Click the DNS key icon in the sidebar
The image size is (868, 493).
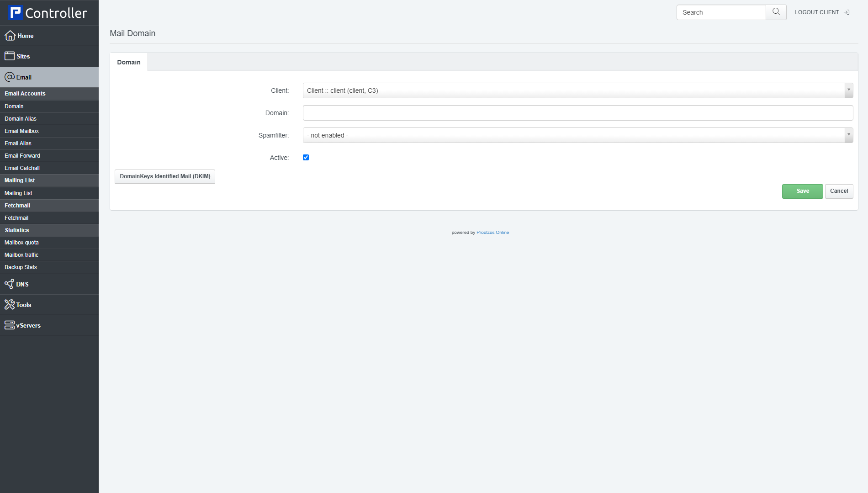[x=10, y=284]
